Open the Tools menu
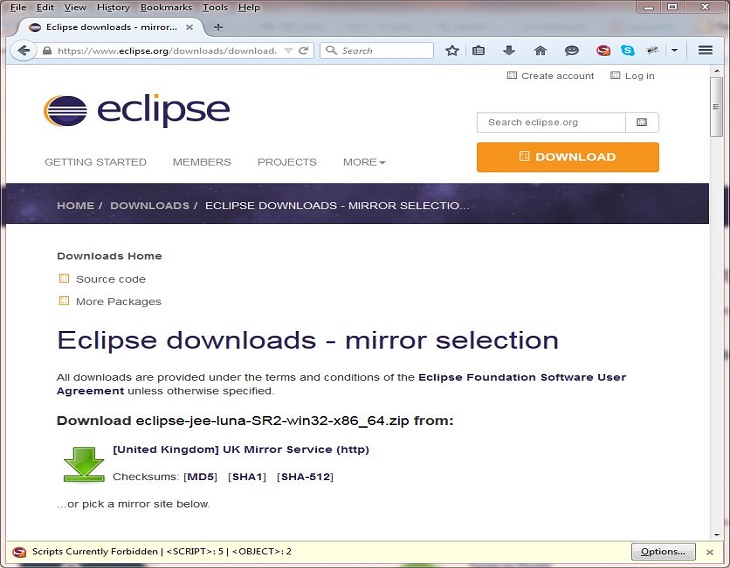 click(x=215, y=7)
